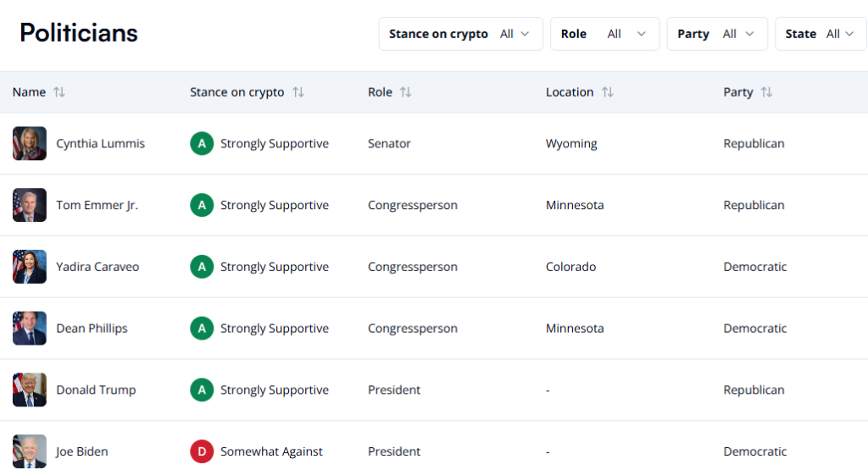Viewport: 868px width, 470px height.
Task: Click Cynthia Lummis's green A grade badge
Action: (x=202, y=144)
